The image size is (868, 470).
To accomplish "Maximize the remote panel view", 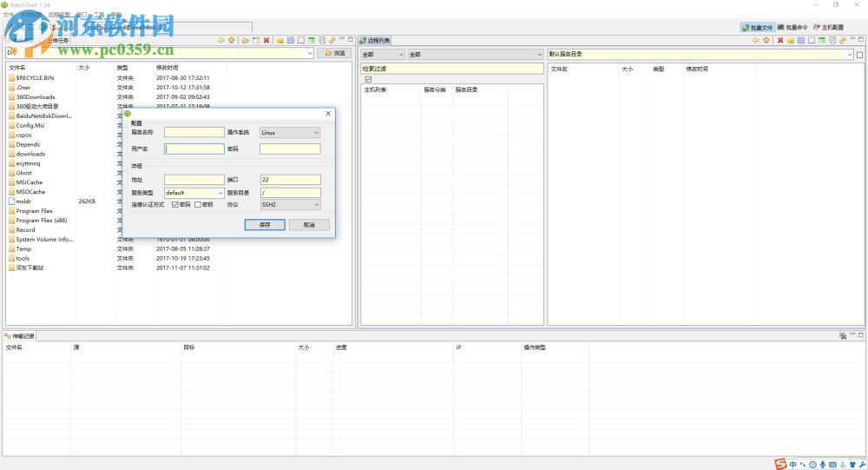I will pyautogui.click(x=861, y=39).
